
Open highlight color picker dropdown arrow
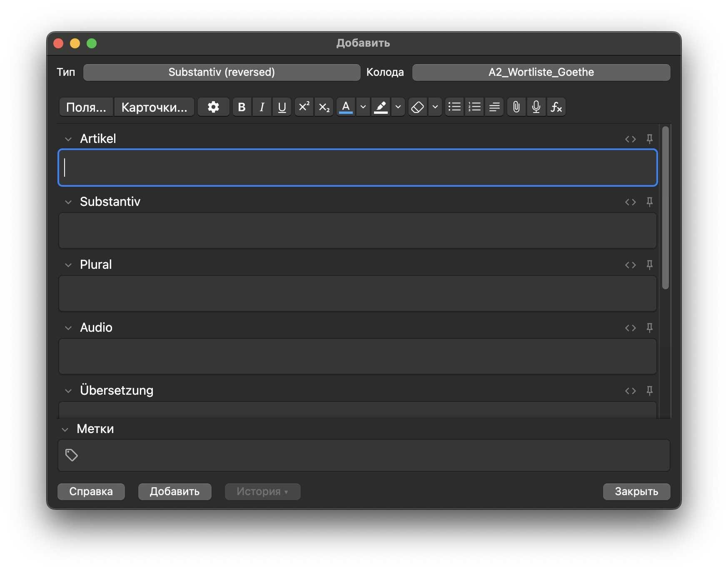pyautogui.click(x=398, y=107)
